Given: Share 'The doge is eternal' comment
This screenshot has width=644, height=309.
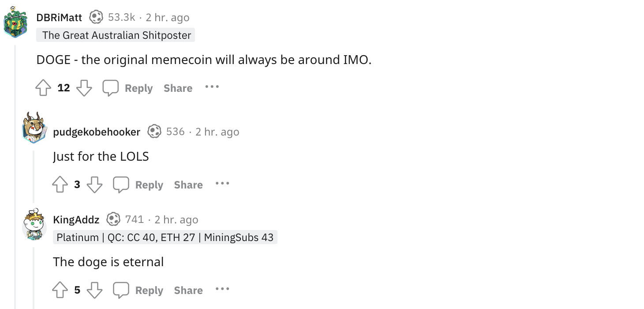Looking at the screenshot, I should [x=188, y=290].
